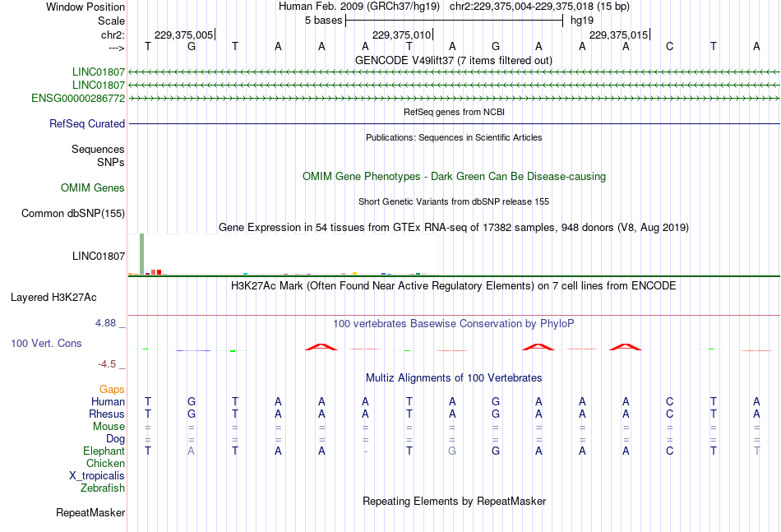
Task: Click the Human Feb. 2009 (GRCh37/hg19) assembly text
Action: (359, 7)
